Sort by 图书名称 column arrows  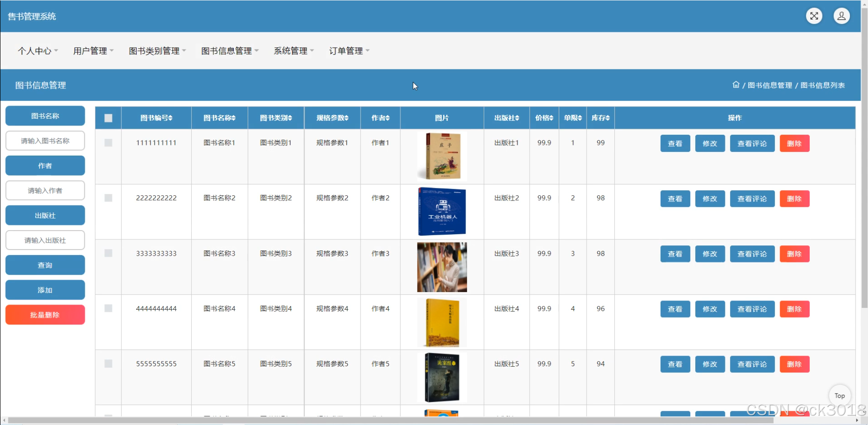coord(233,118)
